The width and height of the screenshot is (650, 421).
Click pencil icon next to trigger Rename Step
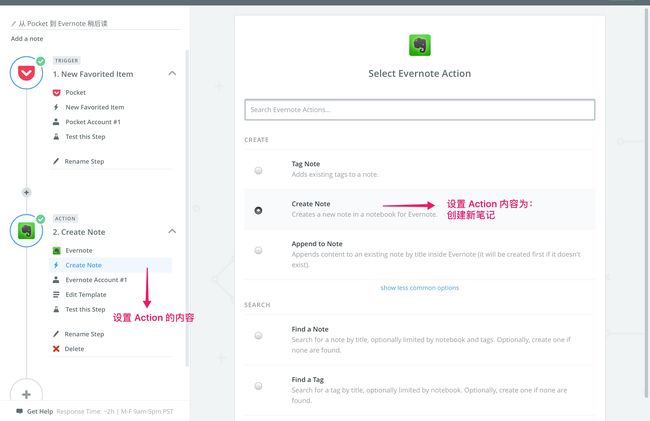[x=56, y=161]
